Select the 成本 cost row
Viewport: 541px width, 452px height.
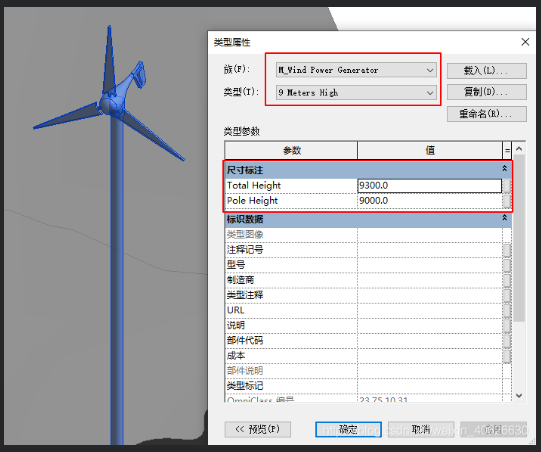[368, 356]
